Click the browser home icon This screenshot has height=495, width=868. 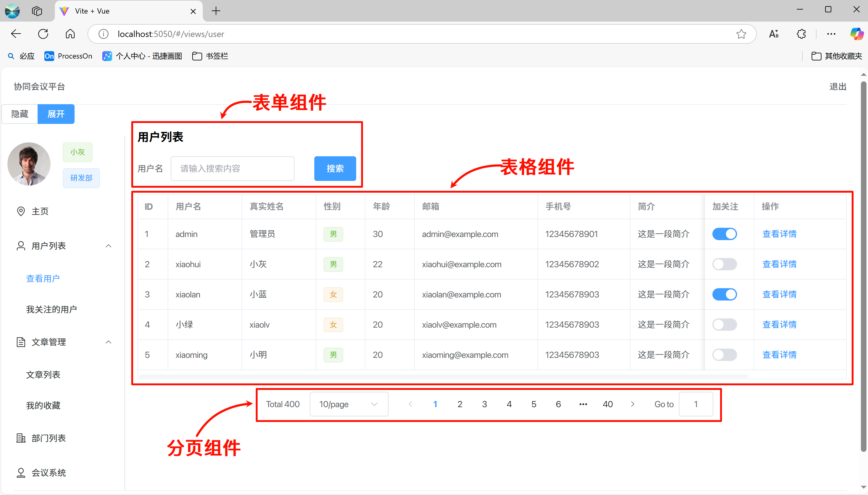pos(70,34)
